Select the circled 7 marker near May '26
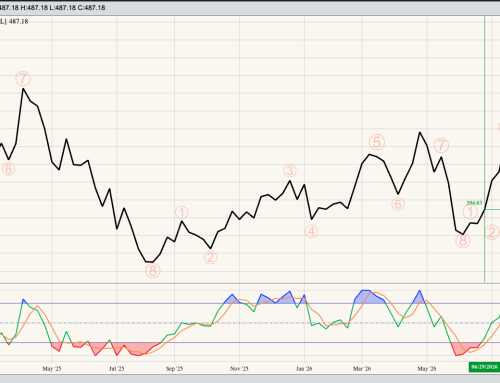Screen dimensions: 500x383 click(x=441, y=145)
